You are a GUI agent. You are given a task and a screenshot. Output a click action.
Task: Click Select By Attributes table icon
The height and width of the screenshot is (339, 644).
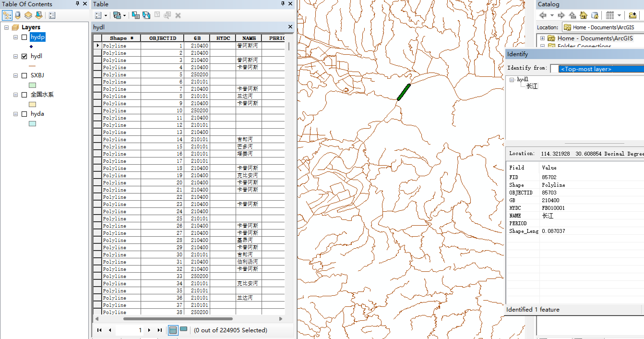point(136,16)
